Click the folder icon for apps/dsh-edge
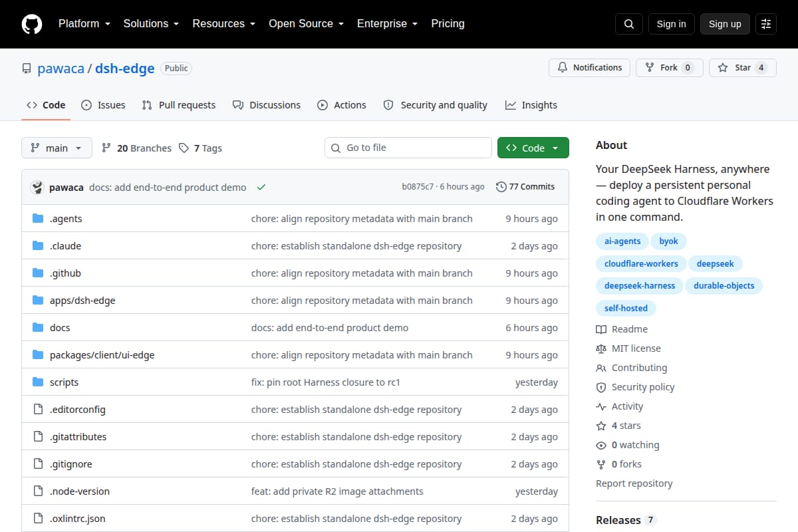 pos(38,301)
